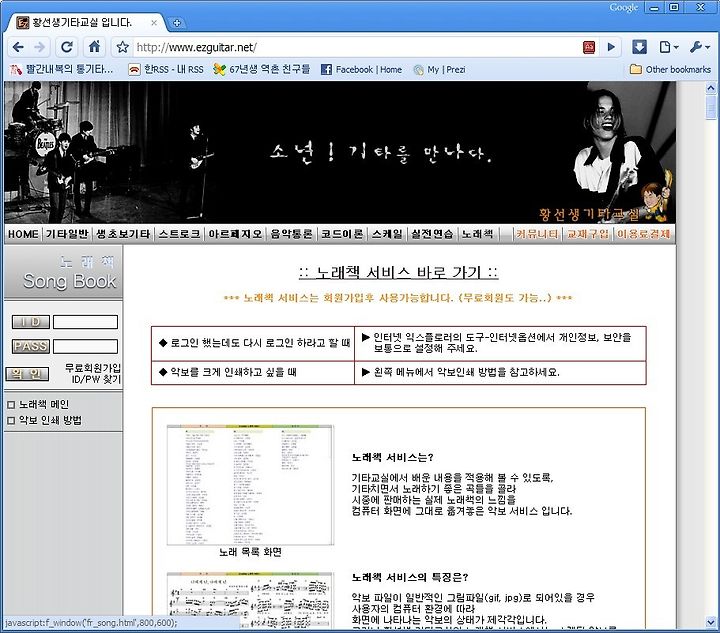
Task: Open the home page via house icon
Action: 94,46
